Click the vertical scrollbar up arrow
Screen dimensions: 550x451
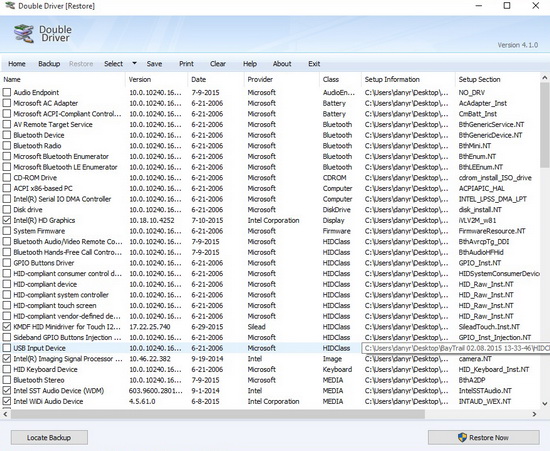click(x=545, y=78)
